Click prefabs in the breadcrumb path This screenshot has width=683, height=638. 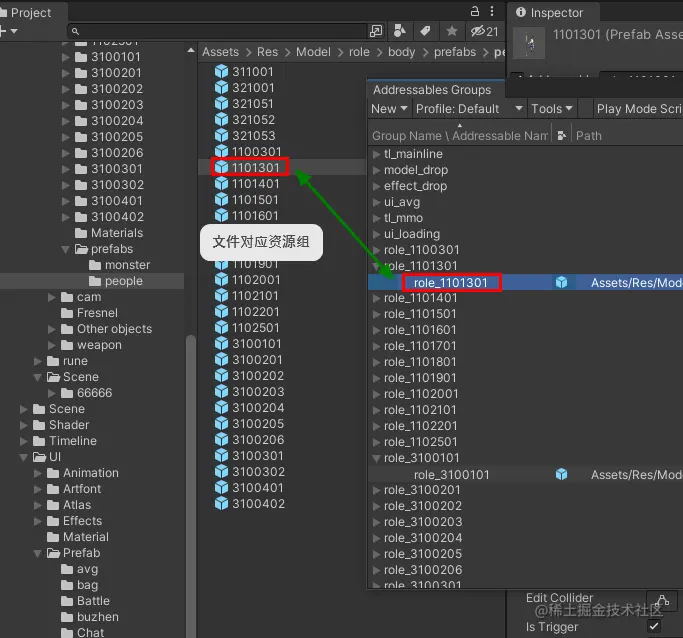point(455,52)
